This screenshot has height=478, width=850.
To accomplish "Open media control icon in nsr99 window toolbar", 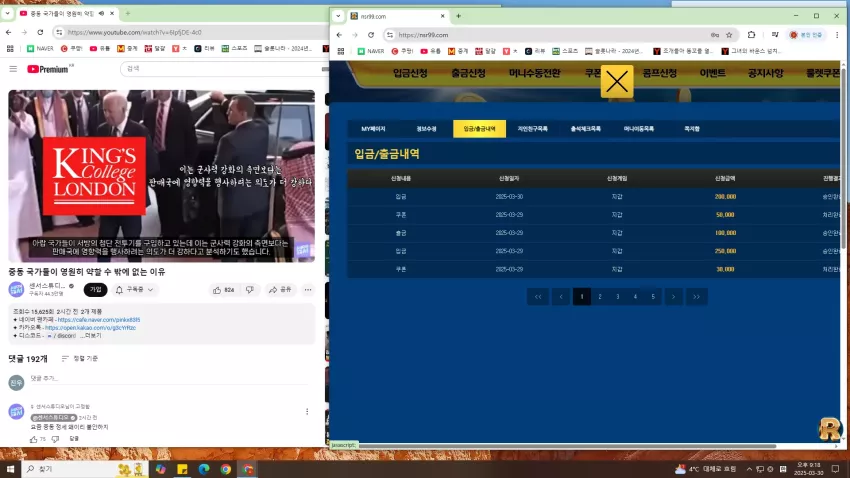I will tap(775, 35).
